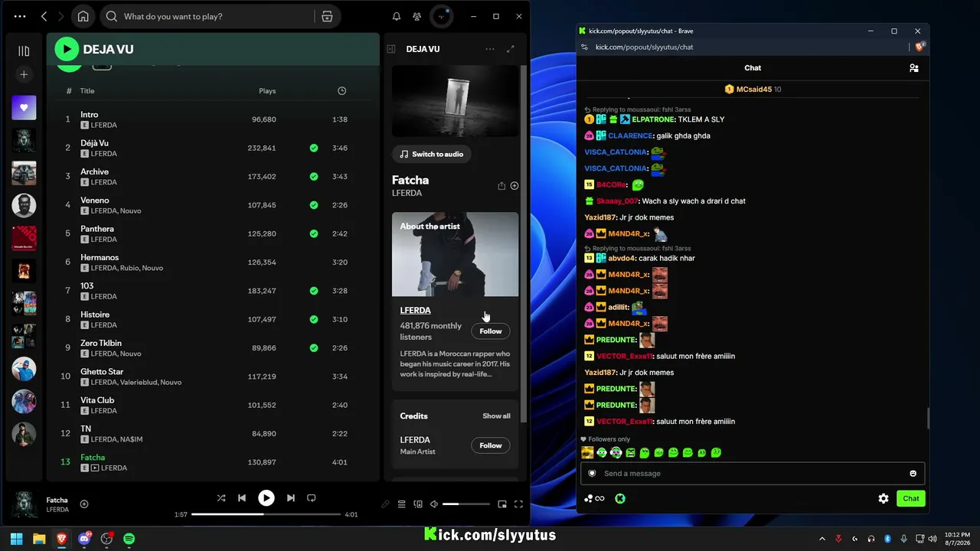The width and height of the screenshot is (980, 551).
Task: Open Kick chat settings gear
Action: pos(884,498)
